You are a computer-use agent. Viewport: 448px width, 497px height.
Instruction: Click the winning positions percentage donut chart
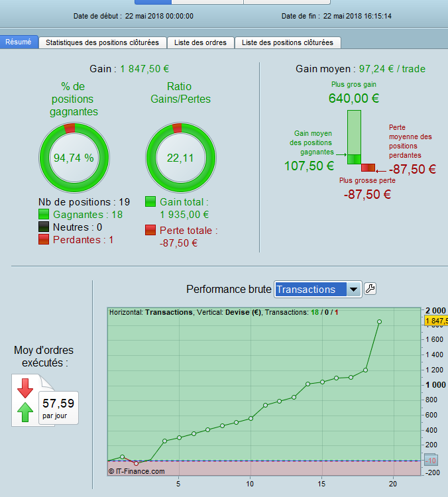point(74,158)
